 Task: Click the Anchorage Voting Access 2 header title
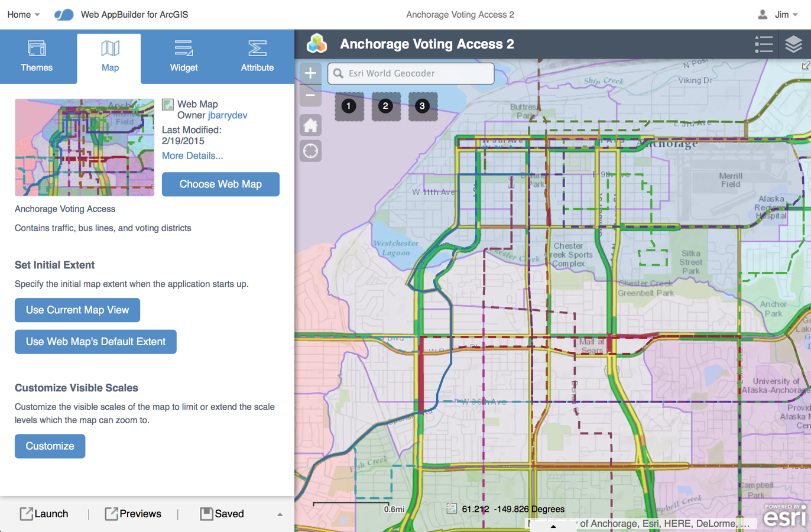click(427, 44)
